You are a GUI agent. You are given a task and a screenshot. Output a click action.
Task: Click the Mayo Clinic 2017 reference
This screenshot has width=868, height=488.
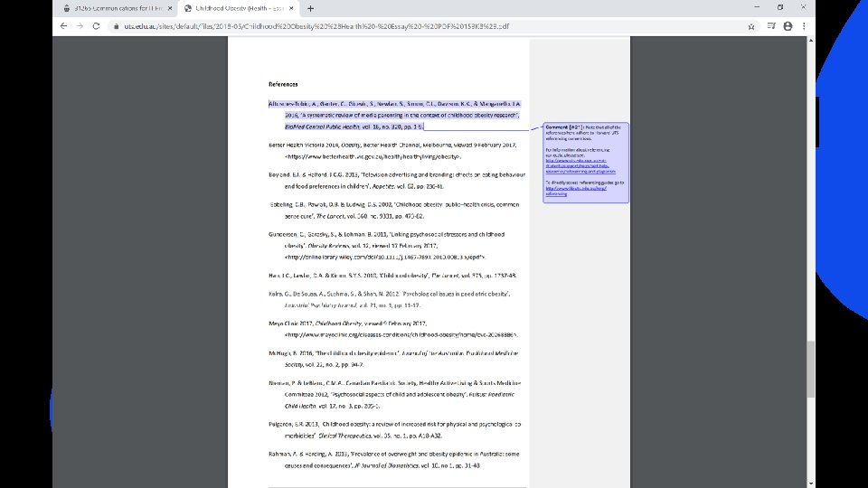(393, 329)
